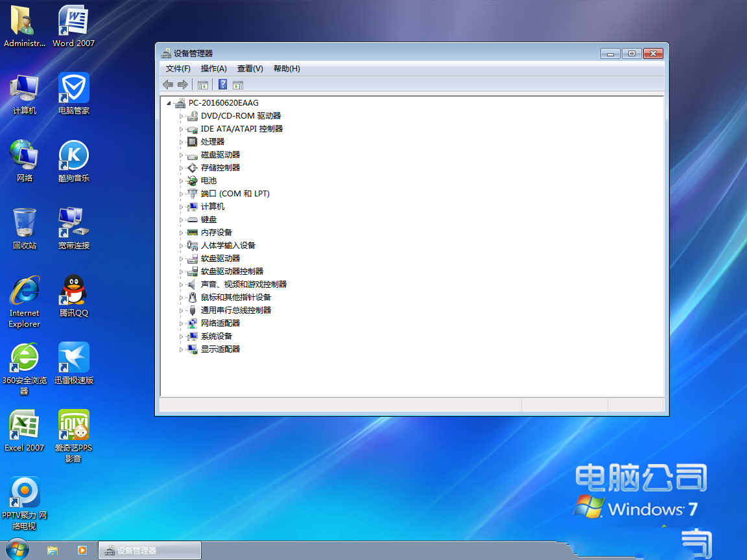
Task: Open Word 2007 desktop shortcut
Action: point(73,22)
